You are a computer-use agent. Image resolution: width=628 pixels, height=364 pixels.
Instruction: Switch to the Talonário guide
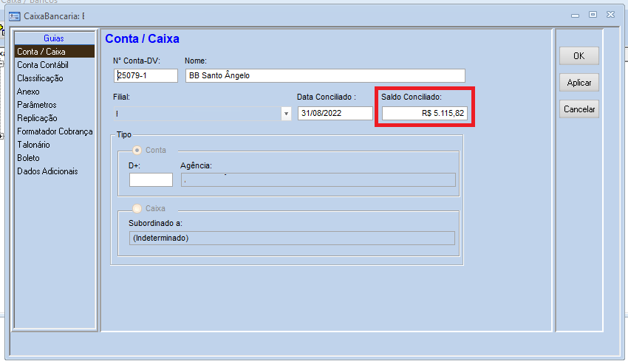(x=33, y=145)
